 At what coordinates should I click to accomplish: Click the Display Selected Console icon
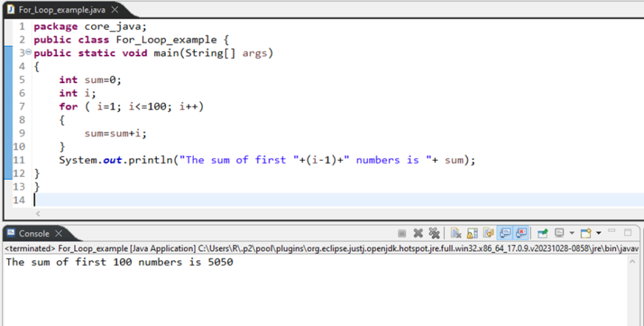pos(560,233)
